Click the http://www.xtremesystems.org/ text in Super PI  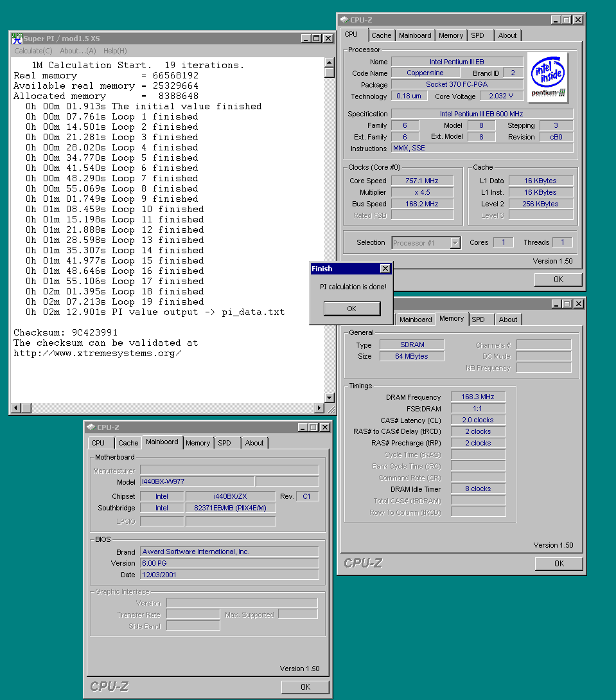click(x=97, y=353)
